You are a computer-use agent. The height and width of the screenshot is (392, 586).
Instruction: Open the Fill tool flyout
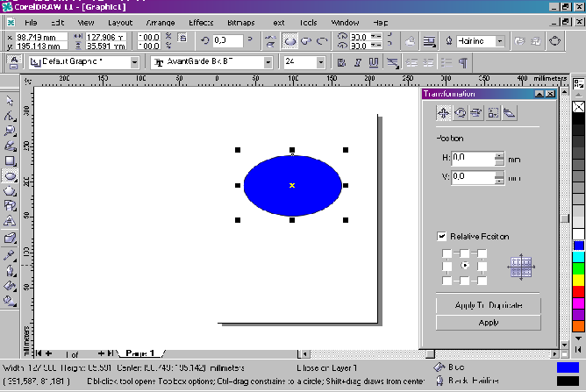[x=10, y=286]
